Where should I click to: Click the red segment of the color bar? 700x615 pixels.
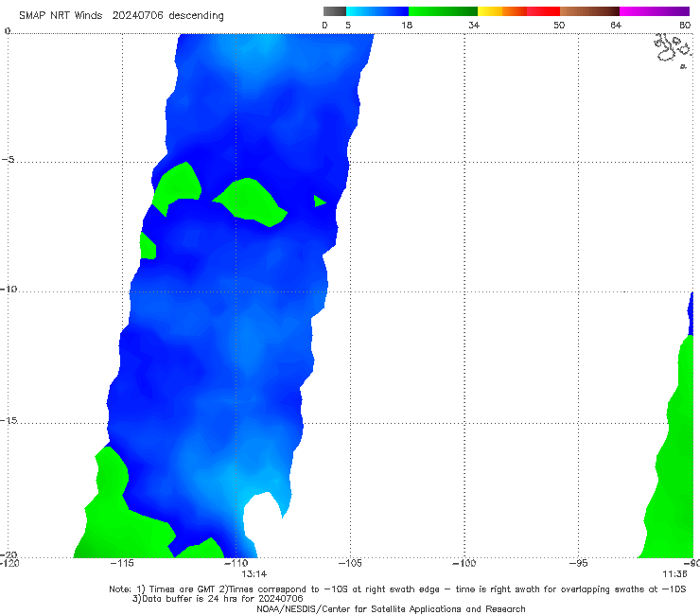coord(543,11)
